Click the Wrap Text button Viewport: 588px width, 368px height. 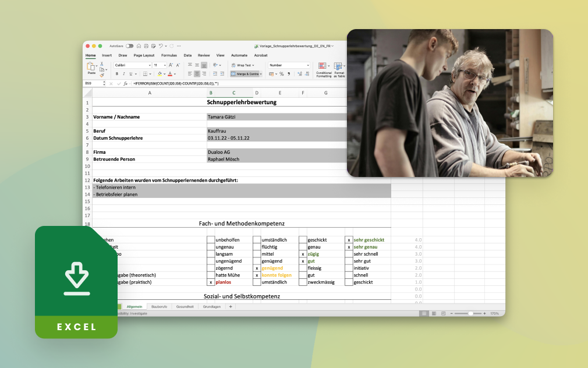tap(242, 65)
